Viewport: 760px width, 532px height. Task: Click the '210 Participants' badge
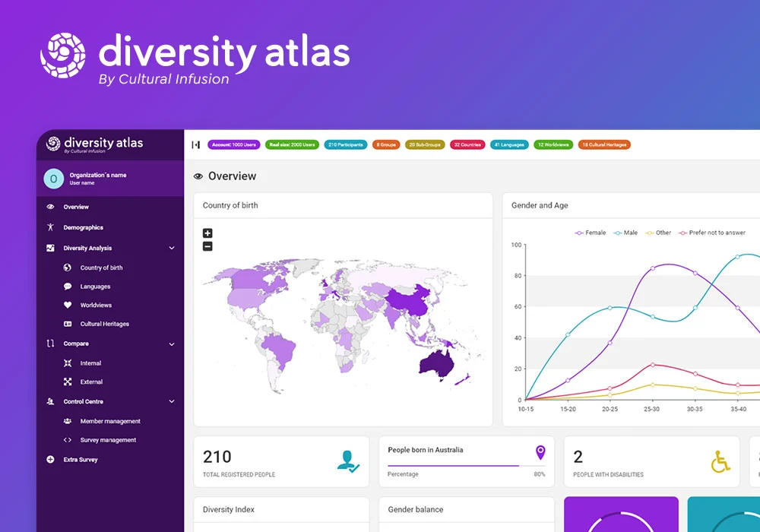(x=346, y=145)
